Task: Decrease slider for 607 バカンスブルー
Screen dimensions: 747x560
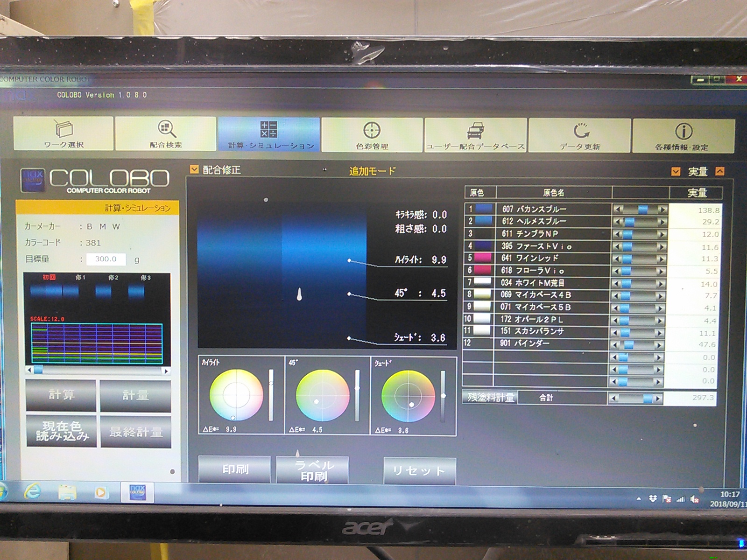Action: 618,210
